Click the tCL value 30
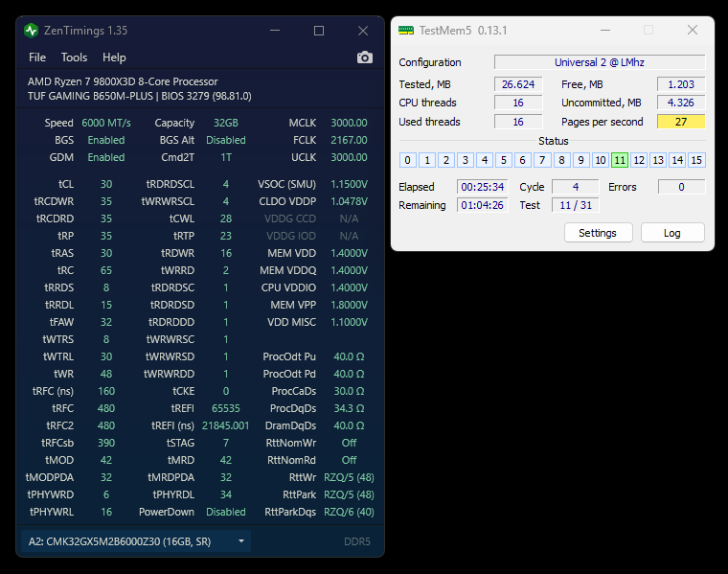 (x=106, y=184)
